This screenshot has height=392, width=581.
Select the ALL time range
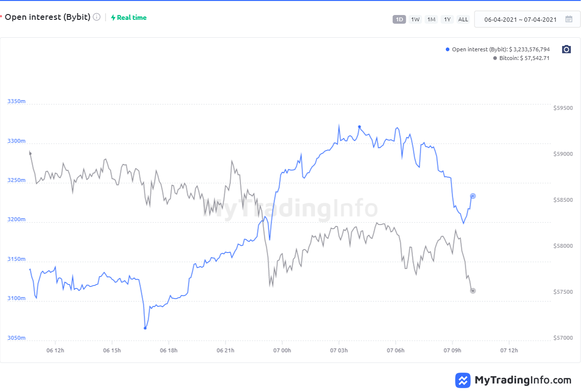point(463,19)
